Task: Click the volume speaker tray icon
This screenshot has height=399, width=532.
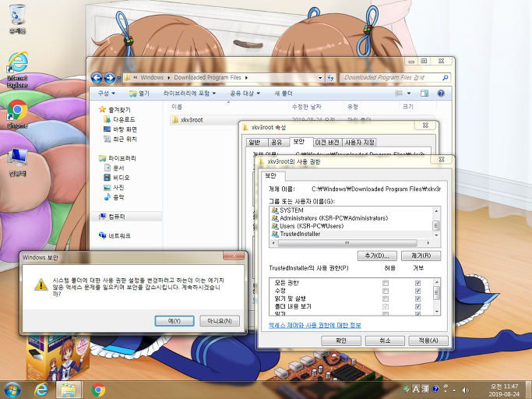Action: (x=466, y=390)
